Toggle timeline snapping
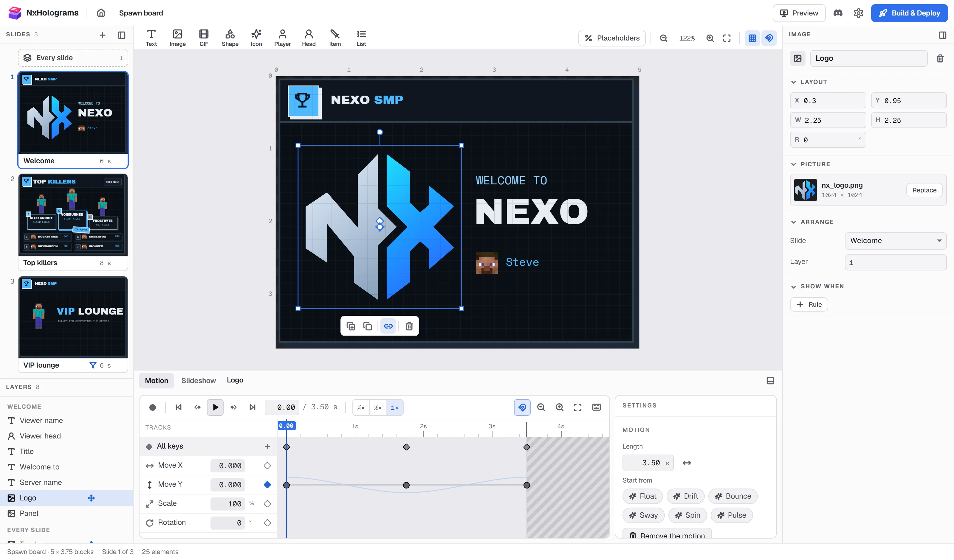Image resolution: width=954 pixels, height=560 pixels. click(x=522, y=407)
